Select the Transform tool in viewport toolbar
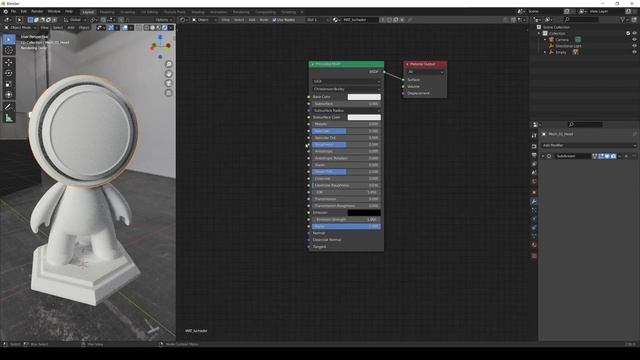The height and width of the screenshot is (360, 640). [9, 95]
